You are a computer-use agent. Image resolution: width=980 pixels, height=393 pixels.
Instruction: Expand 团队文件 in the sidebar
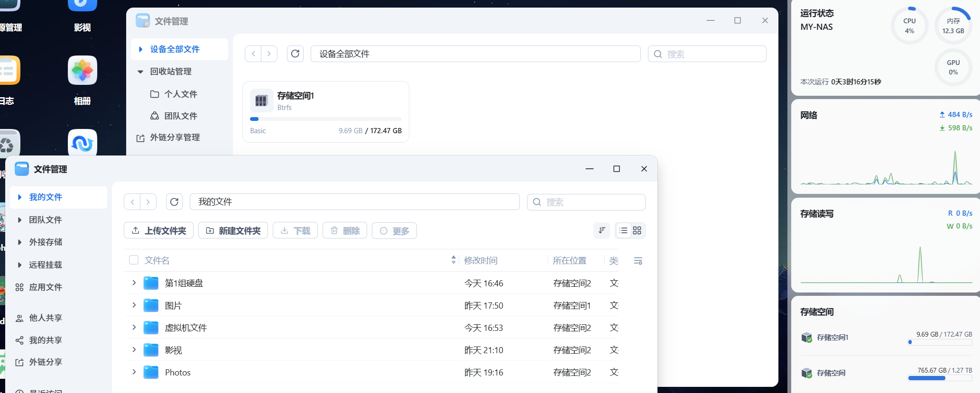pos(19,220)
